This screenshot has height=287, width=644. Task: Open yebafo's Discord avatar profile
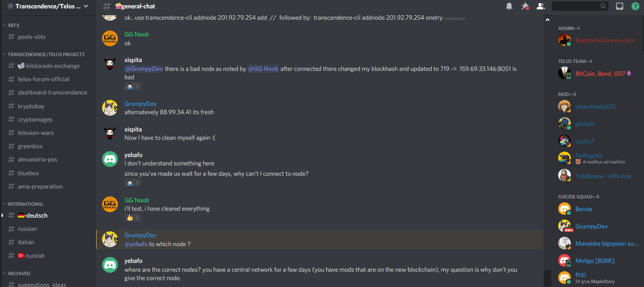tap(110, 159)
